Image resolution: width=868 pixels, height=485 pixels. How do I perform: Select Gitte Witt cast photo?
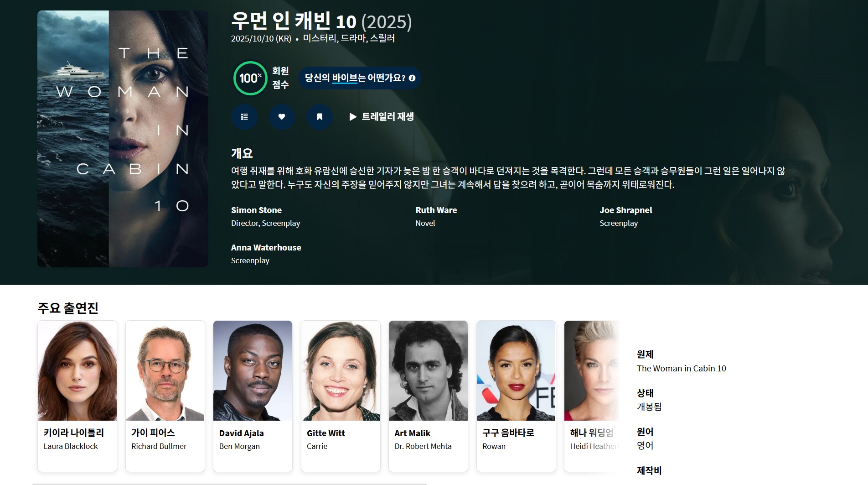(x=341, y=370)
